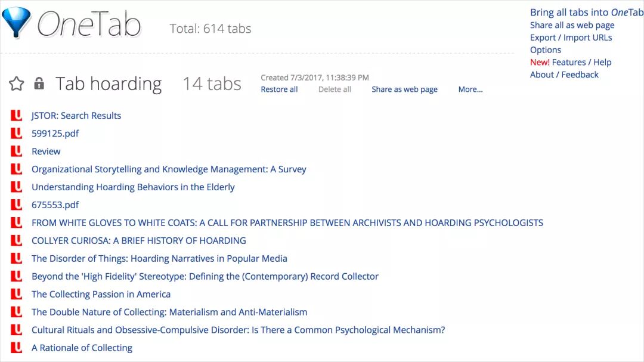Image resolution: width=644 pixels, height=362 pixels.
Task: Open Beyond the 'High Fidelity' Stereotype link
Action: tap(205, 277)
